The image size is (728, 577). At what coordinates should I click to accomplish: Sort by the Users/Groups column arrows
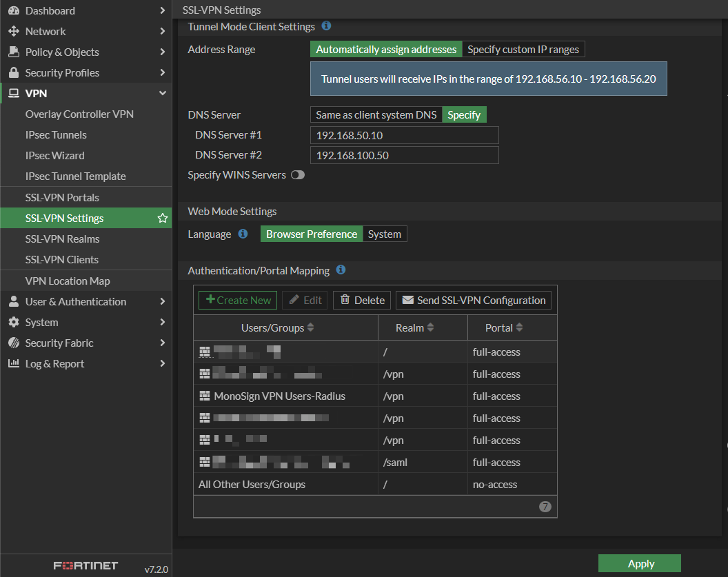[x=310, y=328]
